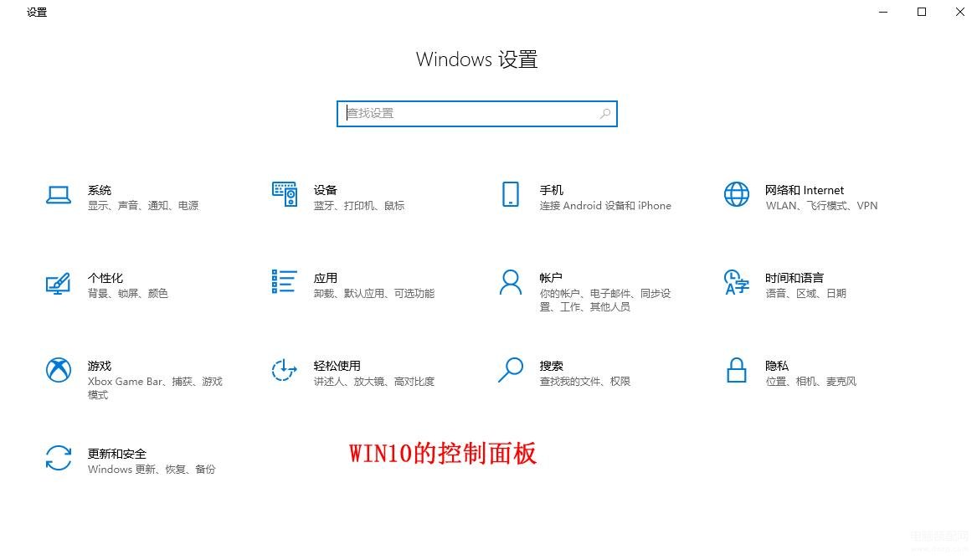
Task: Open the Personalization paintbrush icon
Action: click(58, 284)
